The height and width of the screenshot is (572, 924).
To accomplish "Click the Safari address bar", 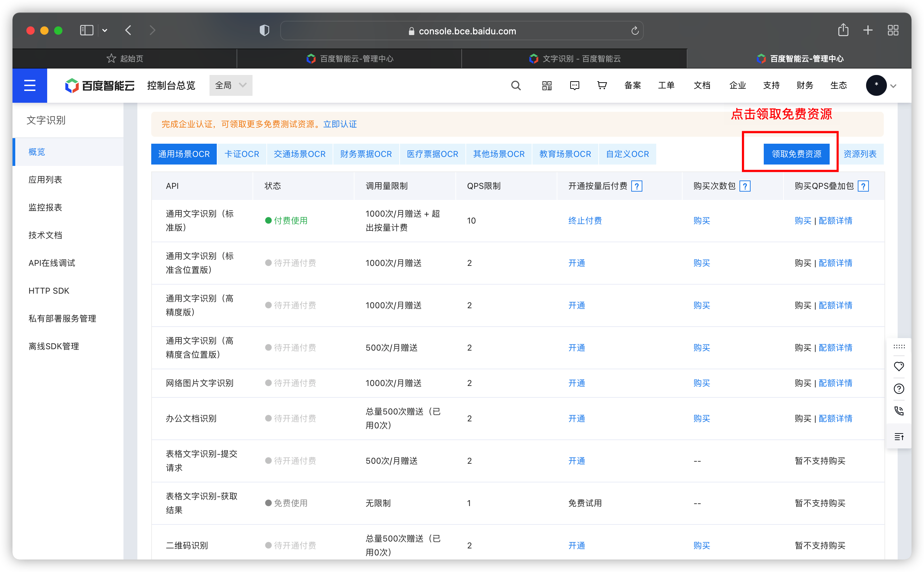I will point(462,31).
